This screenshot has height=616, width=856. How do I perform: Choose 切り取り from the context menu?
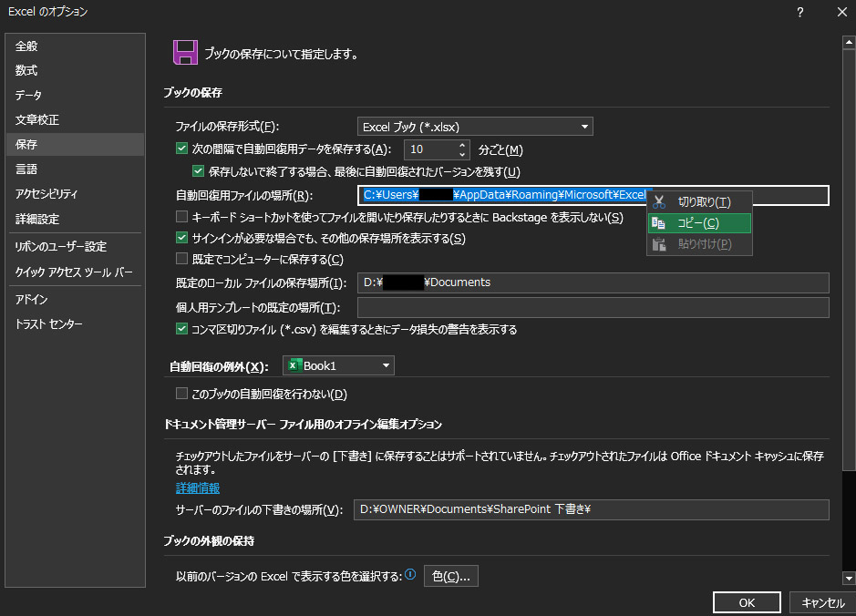[704, 202]
